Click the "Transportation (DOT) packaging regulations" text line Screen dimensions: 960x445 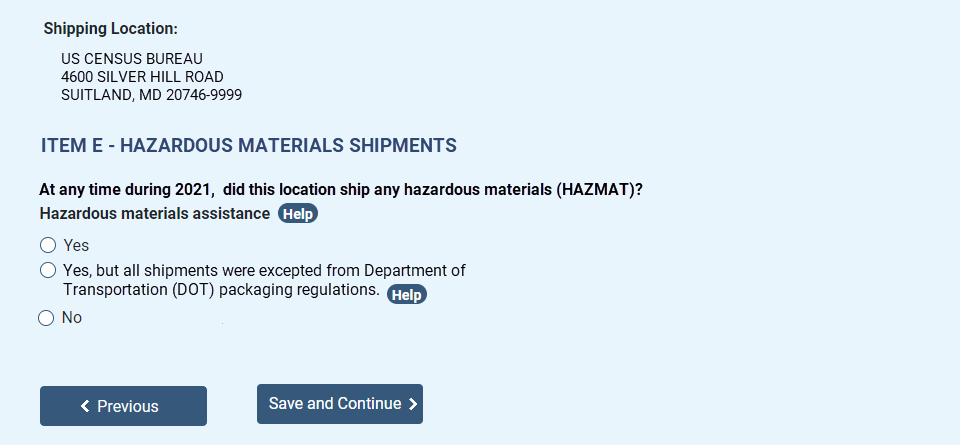[221, 291]
